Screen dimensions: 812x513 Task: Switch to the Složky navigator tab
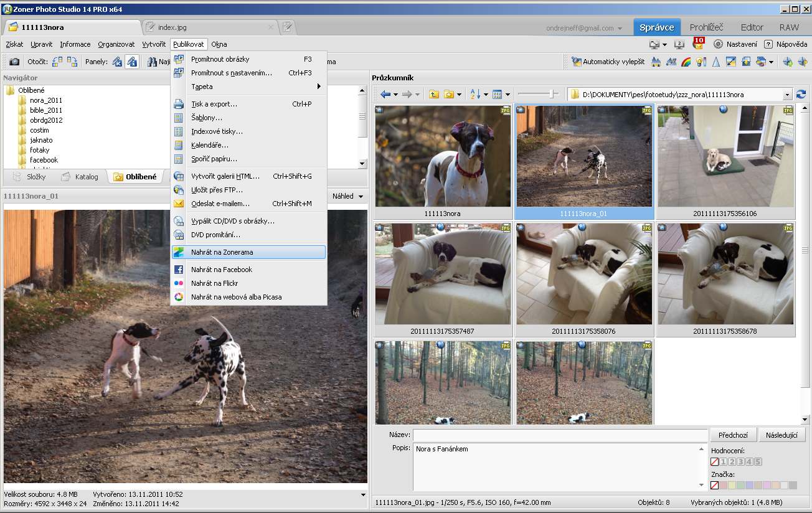[31, 177]
